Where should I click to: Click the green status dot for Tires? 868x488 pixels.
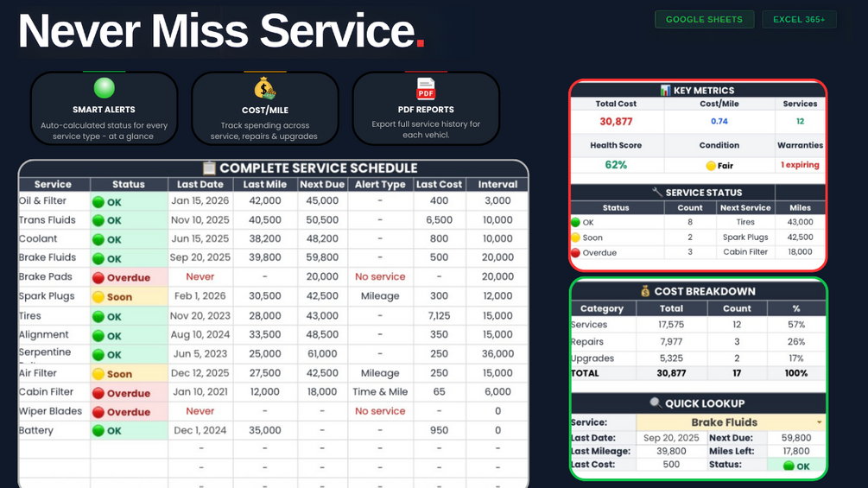point(98,317)
